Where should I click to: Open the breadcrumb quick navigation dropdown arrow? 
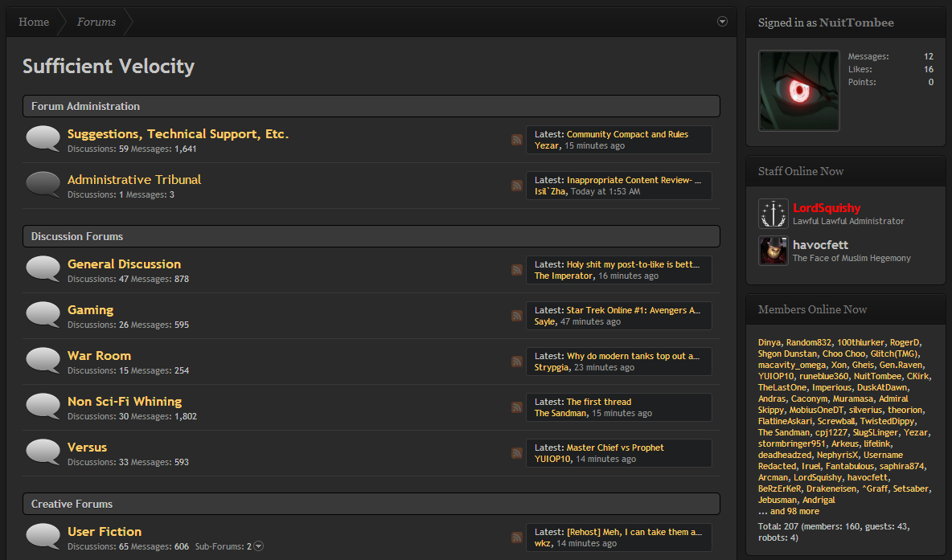pos(722,22)
